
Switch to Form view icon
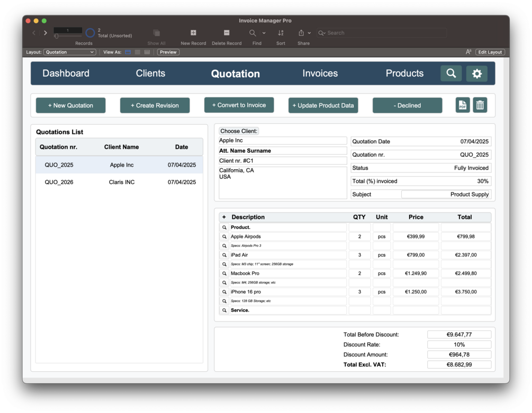128,52
